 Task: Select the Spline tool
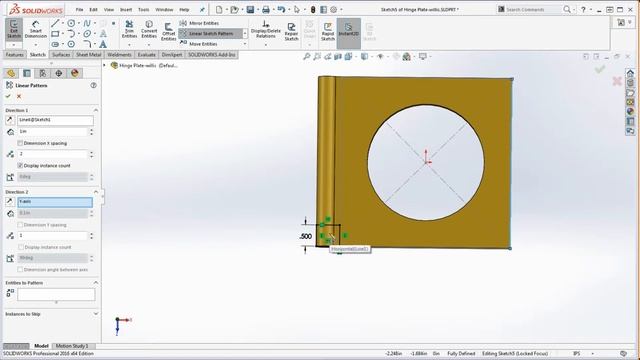[87, 23]
